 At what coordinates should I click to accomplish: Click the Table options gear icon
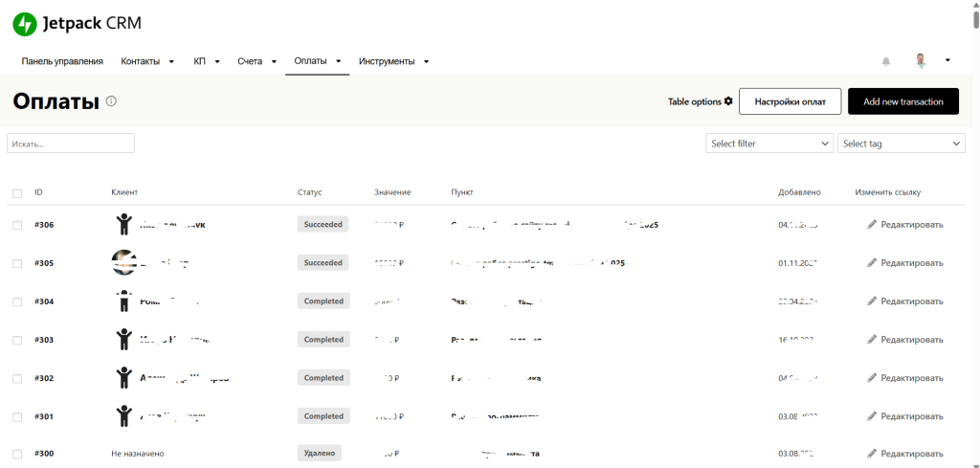pyautogui.click(x=728, y=101)
